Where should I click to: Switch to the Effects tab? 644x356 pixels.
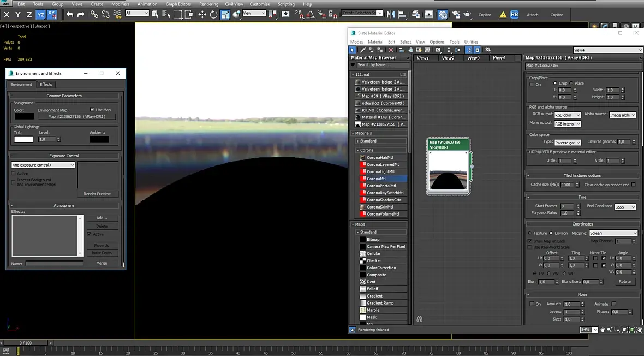46,85
